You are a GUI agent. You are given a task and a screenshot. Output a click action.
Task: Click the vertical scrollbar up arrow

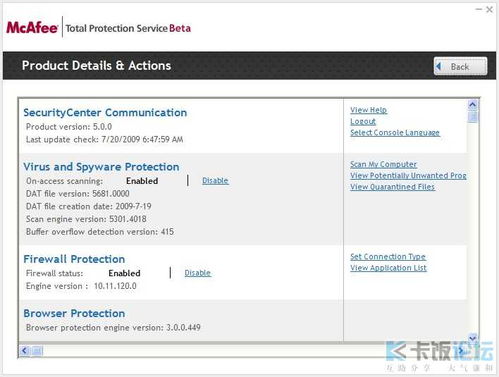pos(472,105)
